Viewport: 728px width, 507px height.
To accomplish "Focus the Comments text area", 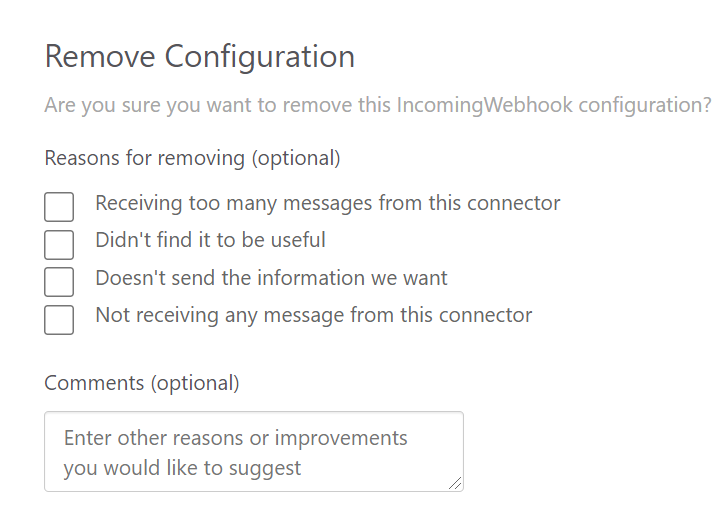I will point(254,451).
